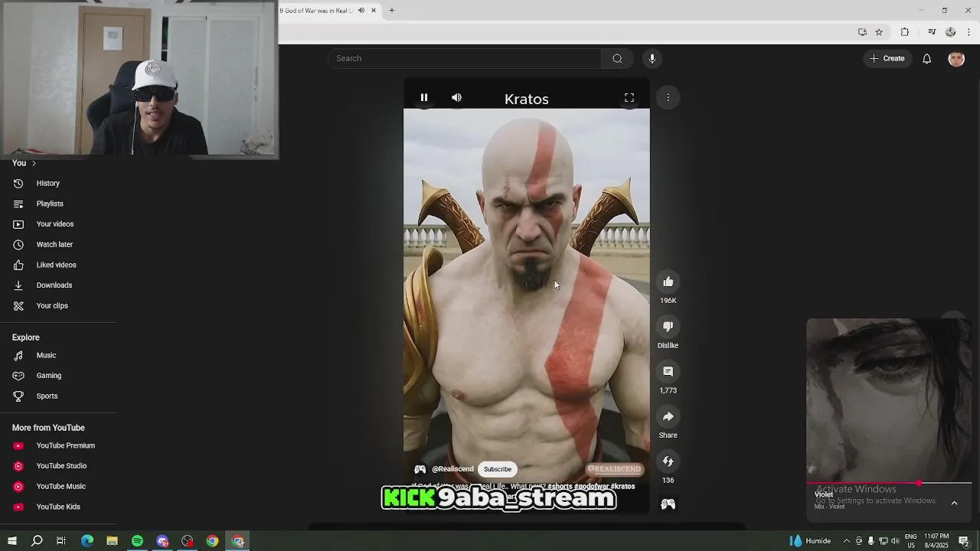
Task: Open OBS Studio from the taskbar
Action: point(188,541)
